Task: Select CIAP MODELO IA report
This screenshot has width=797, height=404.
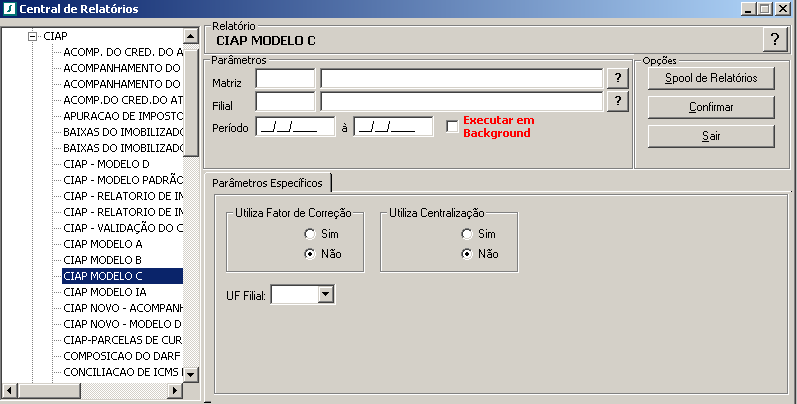Action: [105, 292]
